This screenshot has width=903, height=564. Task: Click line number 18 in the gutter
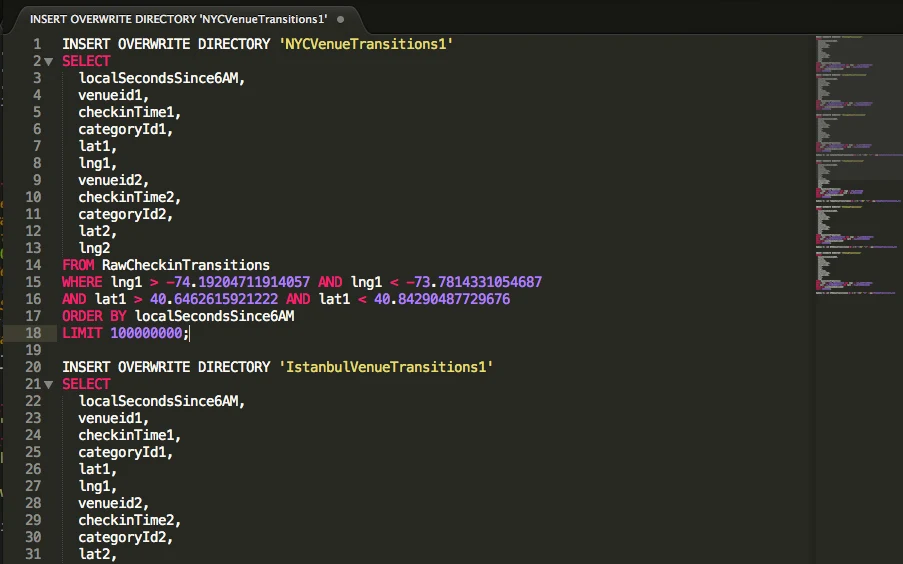34,332
